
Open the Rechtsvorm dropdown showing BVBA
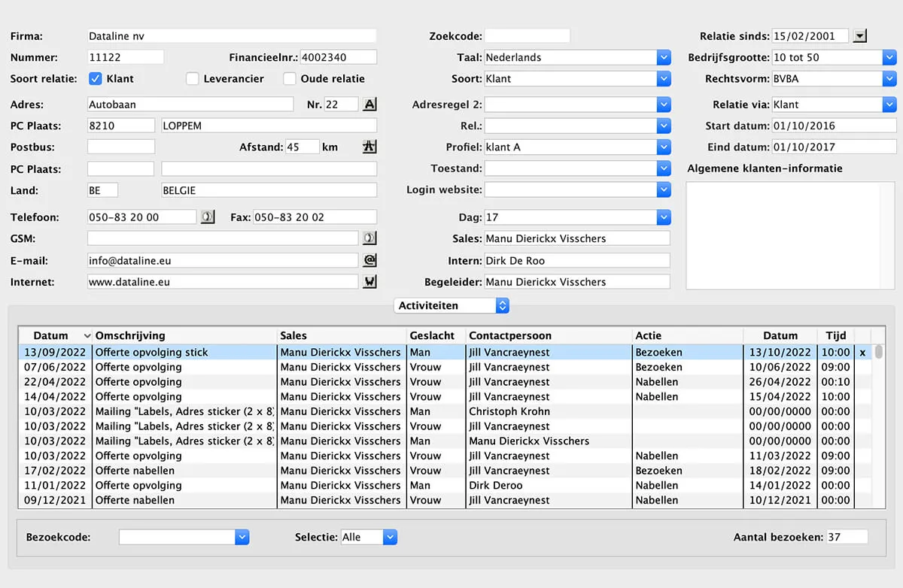click(x=889, y=78)
